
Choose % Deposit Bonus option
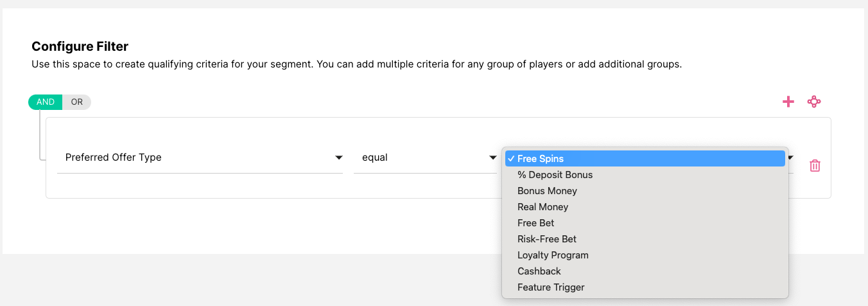click(x=555, y=175)
